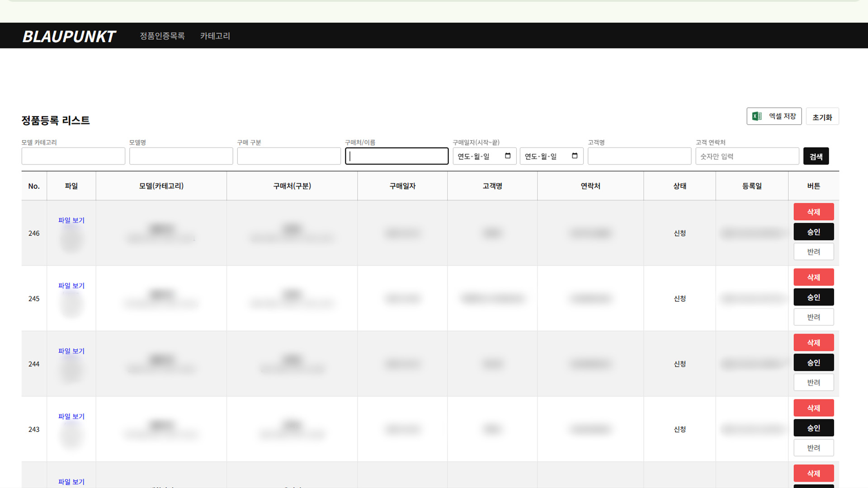Viewport: 868px width, 488px height.
Task: Delete entry 246 with 삭제 button
Action: [813, 212]
